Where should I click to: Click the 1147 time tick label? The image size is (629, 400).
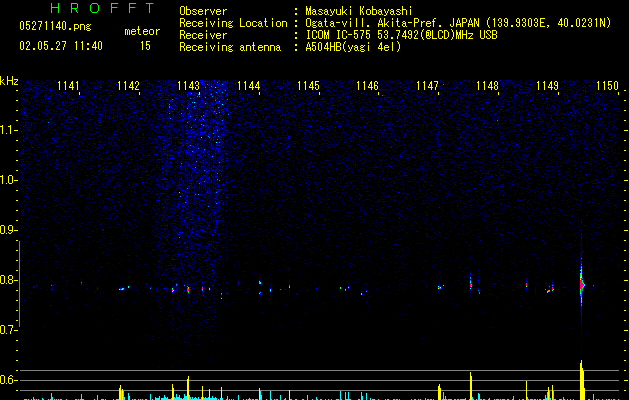click(427, 86)
